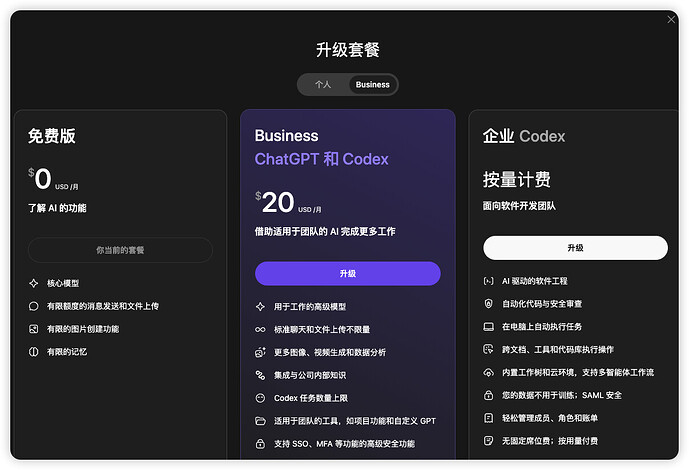This screenshot has width=689, height=470.
Task: Click the 轻松管理成员、角色和账单 feature text
Action: tap(550, 418)
